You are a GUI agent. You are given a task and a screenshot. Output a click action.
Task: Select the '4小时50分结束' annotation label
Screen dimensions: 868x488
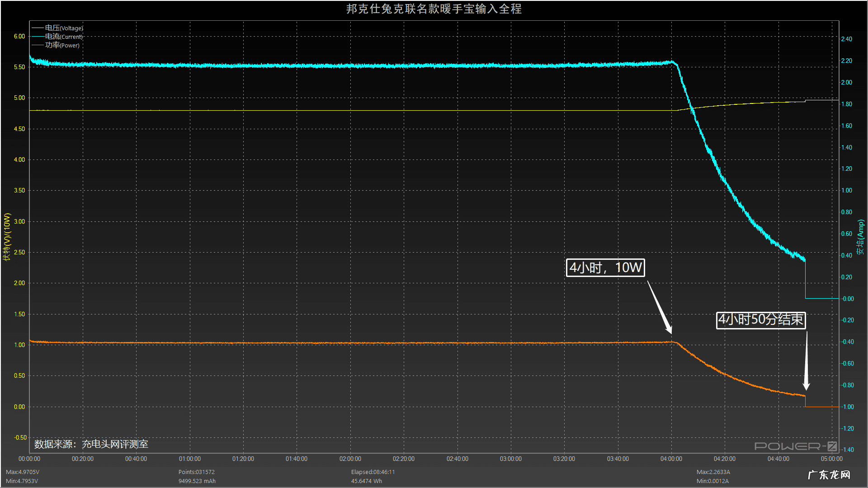coord(760,319)
